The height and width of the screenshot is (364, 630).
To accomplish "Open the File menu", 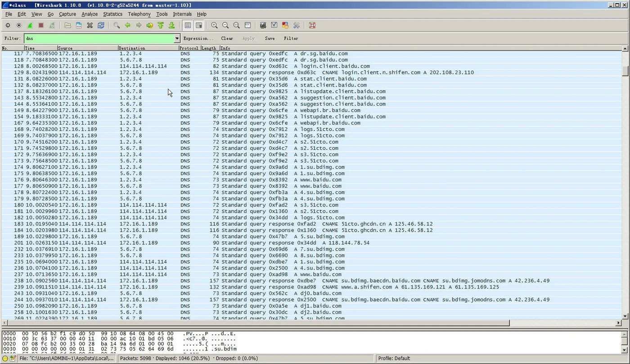I will [9, 14].
